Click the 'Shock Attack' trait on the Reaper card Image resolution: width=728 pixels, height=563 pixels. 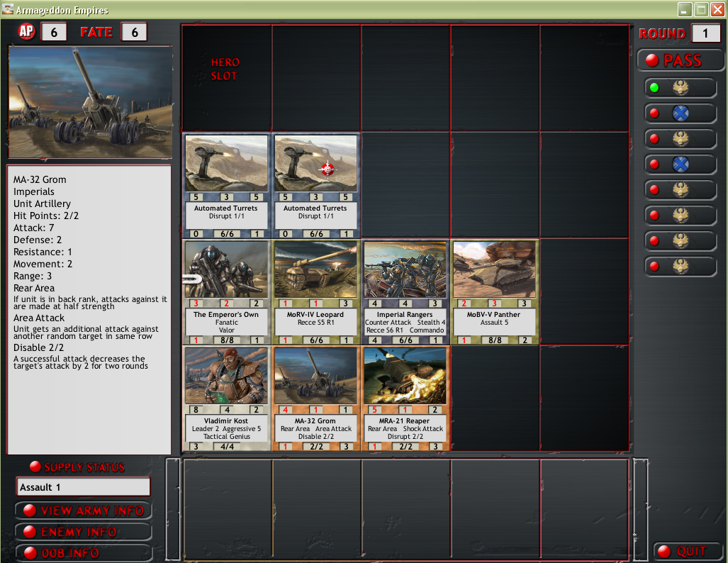[x=423, y=429]
